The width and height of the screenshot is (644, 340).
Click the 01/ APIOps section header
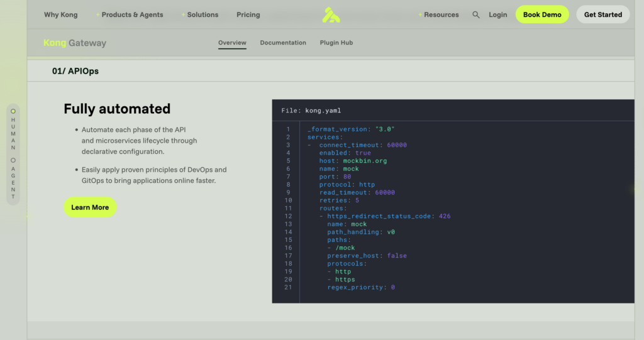point(75,71)
